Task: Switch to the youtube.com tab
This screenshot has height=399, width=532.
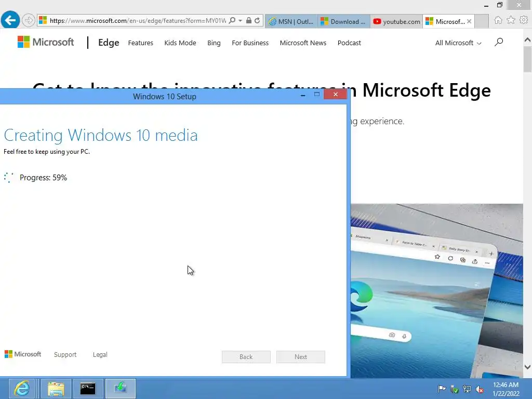Action: (396, 21)
